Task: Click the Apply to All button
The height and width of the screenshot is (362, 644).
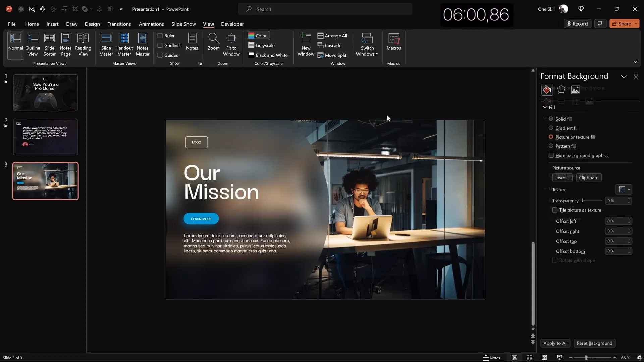Action: (x=555, y=343)
